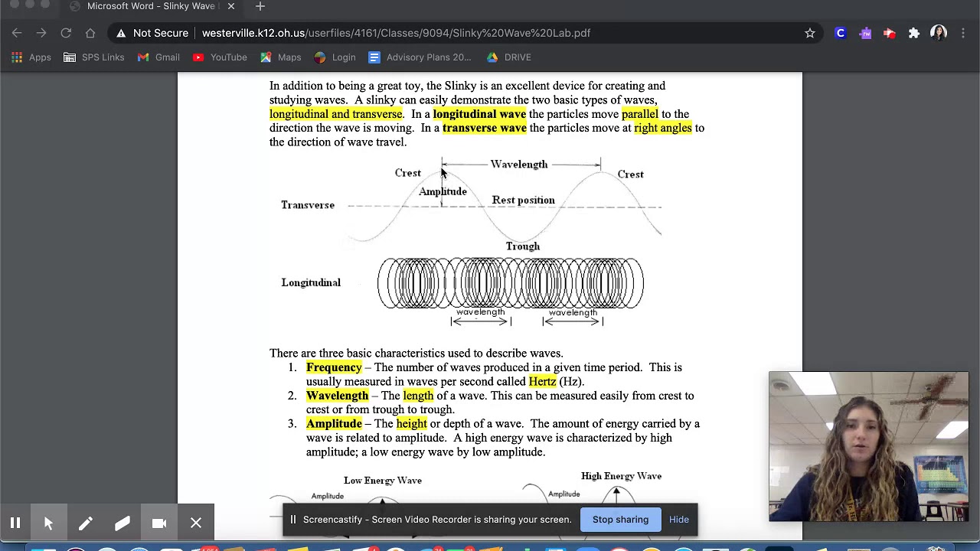Viewport: 980px width, 551px height.
Task: Click the highlighted words 'right angles'
Action: tap(663, 128)
